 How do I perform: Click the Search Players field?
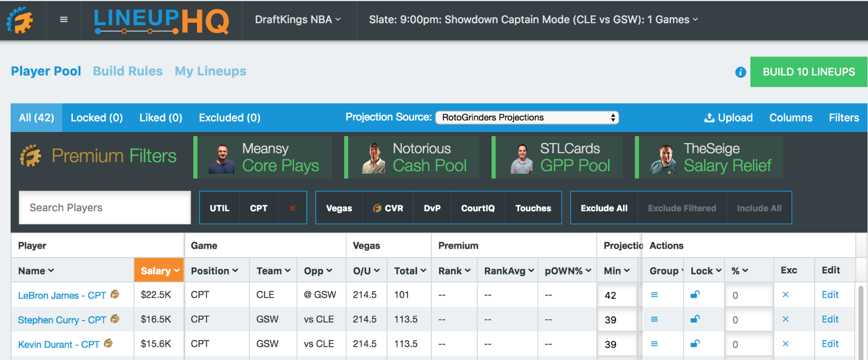coord(105,207)
